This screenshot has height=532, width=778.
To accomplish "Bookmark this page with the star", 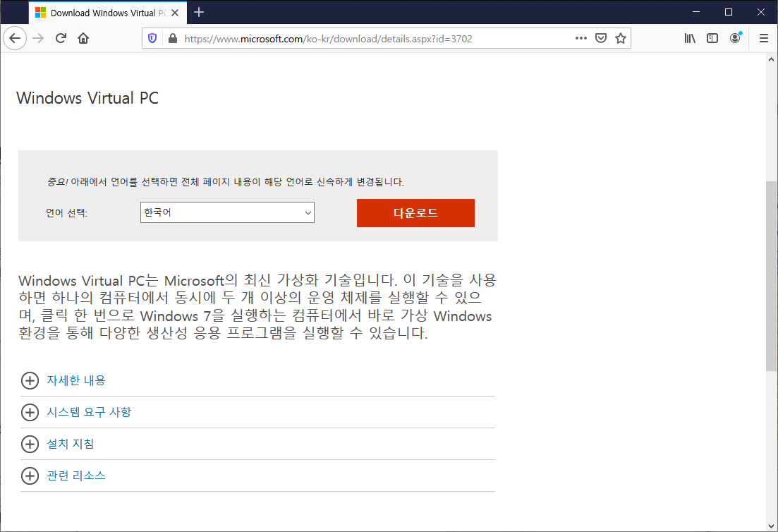I will click(x=620, y=38).
